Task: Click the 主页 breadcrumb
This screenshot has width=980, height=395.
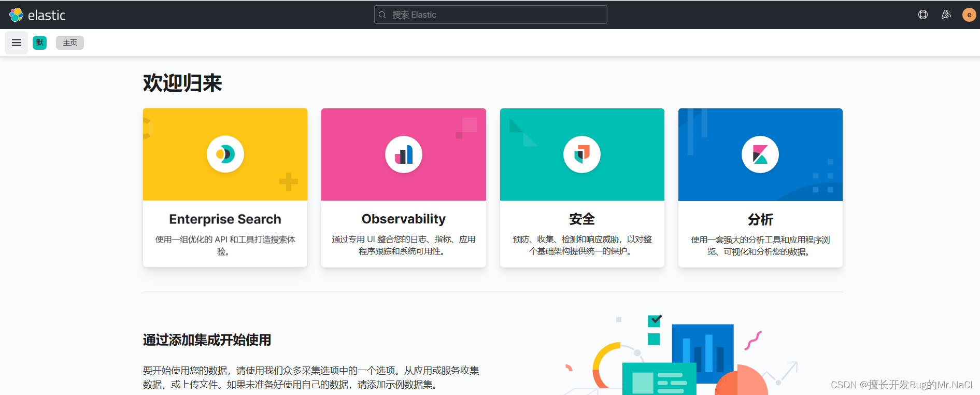Action: (x=70, y=43)
